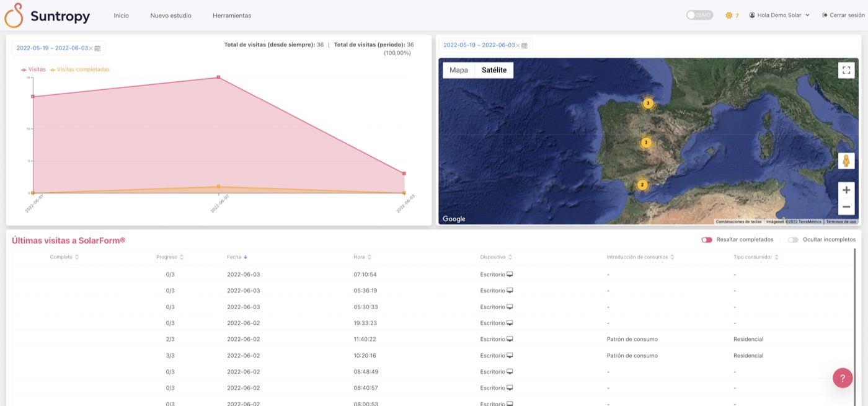
Task: Toggle fullscreen view on the map
Action: point(846,70)
